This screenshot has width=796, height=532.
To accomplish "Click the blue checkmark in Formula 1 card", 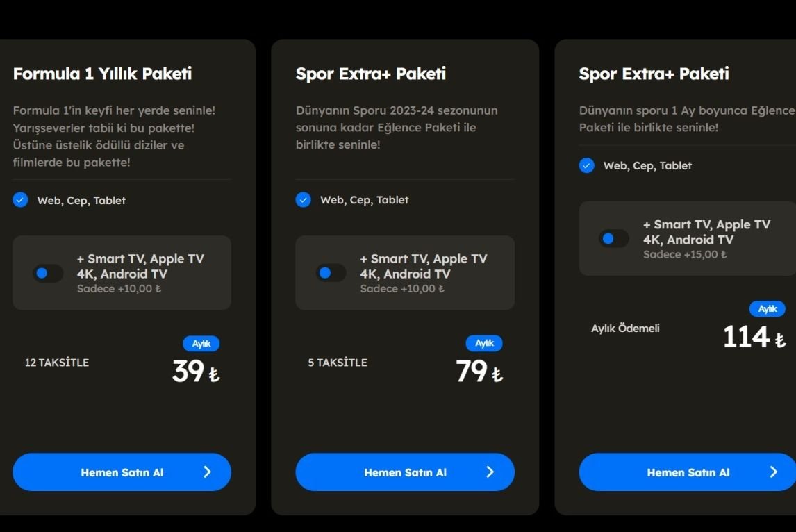I will (20, 200).
